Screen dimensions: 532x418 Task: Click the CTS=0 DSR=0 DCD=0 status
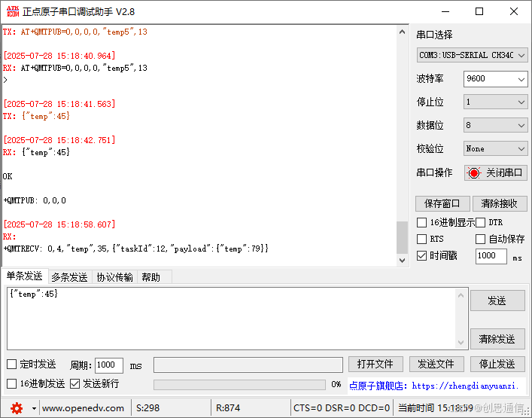[x=342, y=407]
